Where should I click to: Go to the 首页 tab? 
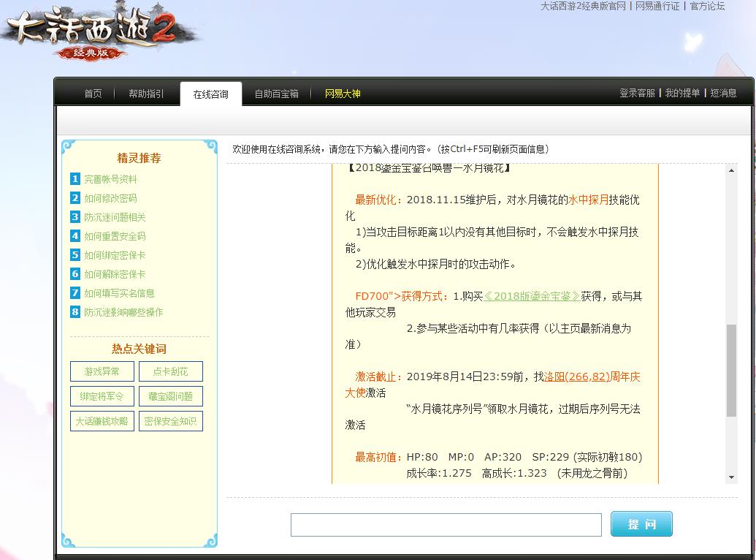[x=93, y=94]
